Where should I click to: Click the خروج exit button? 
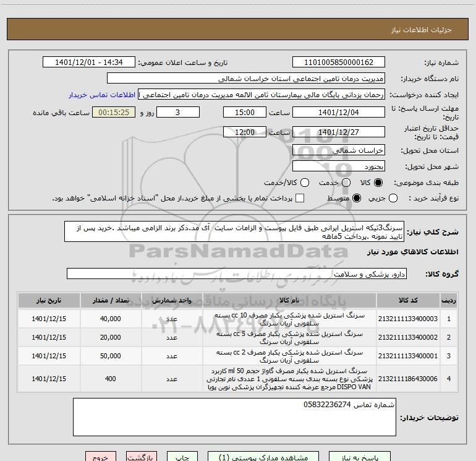coord(101,457)
